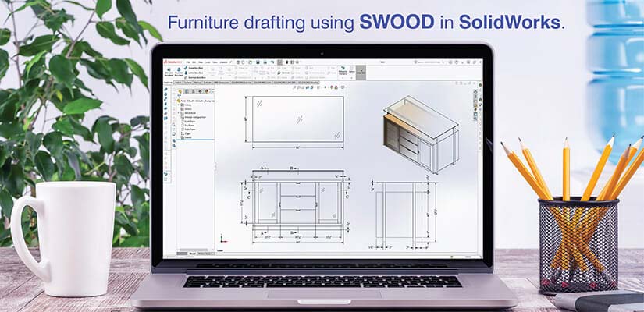The width and height of the screenshot is (644, 312).
Task: Open the Insert menu
Action: 208,62
